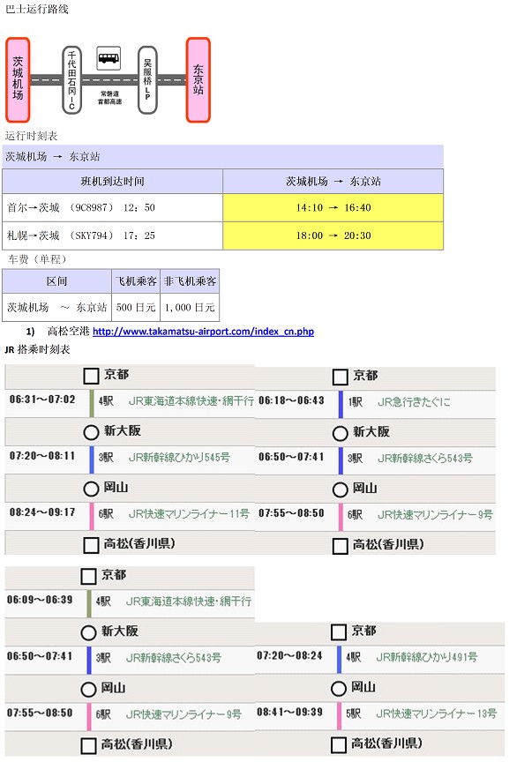Click the 08:24~09:17 time entry

(42, 512)
